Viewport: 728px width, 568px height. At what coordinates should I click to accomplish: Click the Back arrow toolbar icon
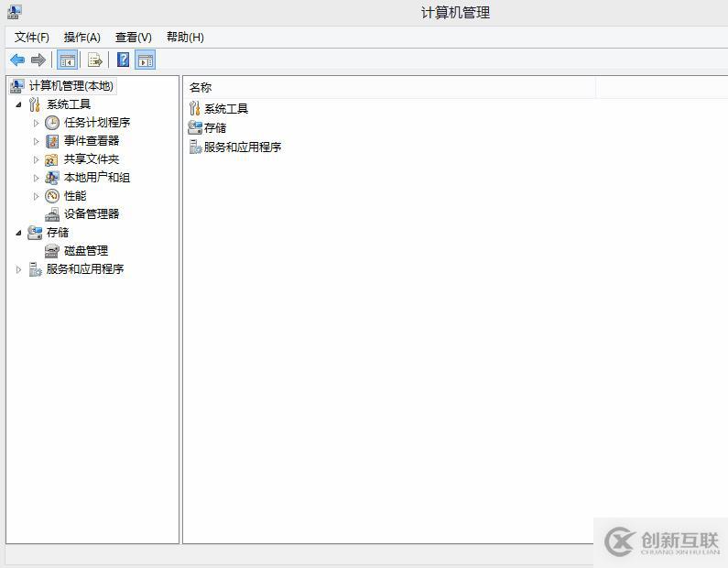pyautogui.click(x=17, y=60)
